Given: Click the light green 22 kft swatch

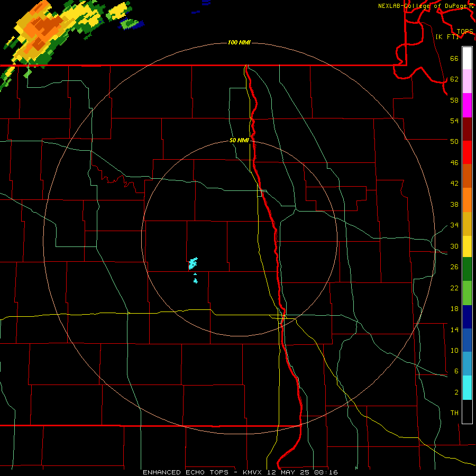Looking at the screenshot, I should 467,293.
